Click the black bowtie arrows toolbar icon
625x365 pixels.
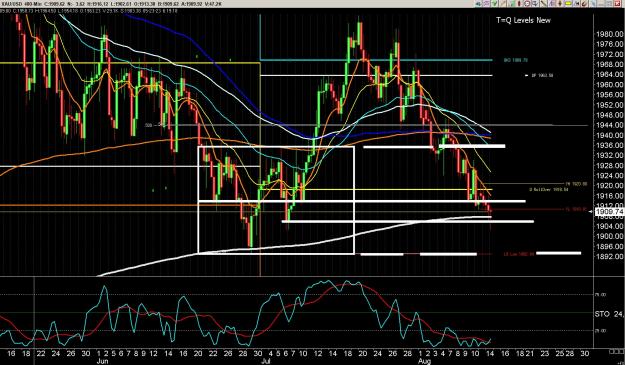coord(576,4)
